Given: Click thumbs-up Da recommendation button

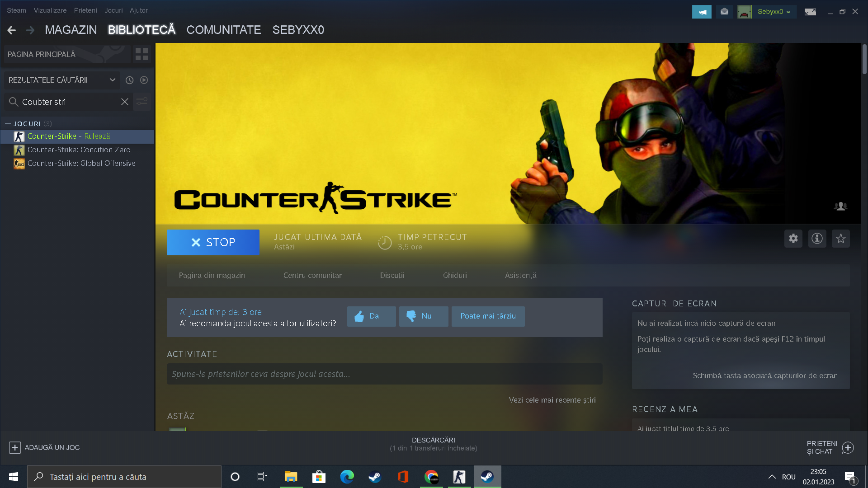Looking at the screenshot, I should tap(371, 316).
